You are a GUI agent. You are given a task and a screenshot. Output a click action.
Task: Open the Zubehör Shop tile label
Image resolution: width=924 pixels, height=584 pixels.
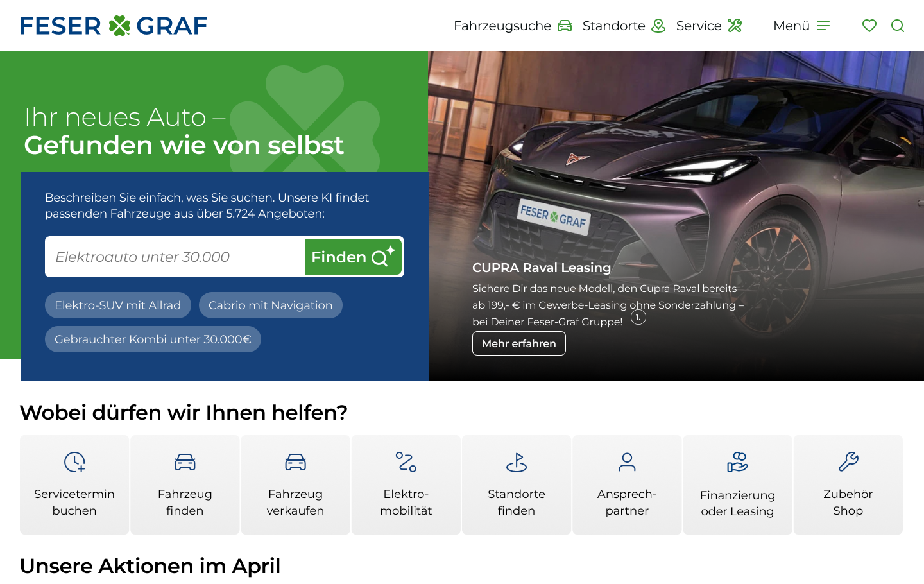pyautogui.click(x=848, y=502)
